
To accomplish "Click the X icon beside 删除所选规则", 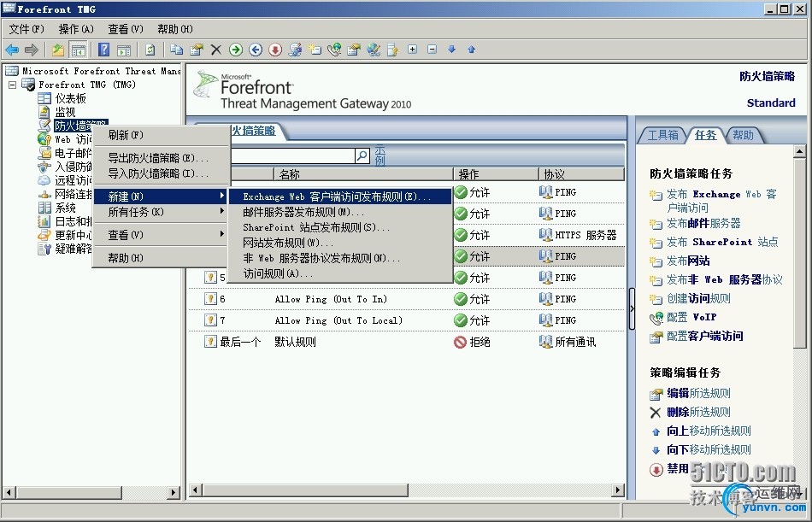I will (x=656, y=412).
